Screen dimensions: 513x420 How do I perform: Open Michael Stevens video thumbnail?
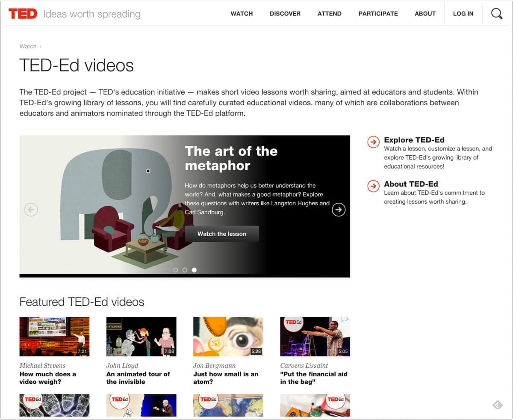pos(55,337)
